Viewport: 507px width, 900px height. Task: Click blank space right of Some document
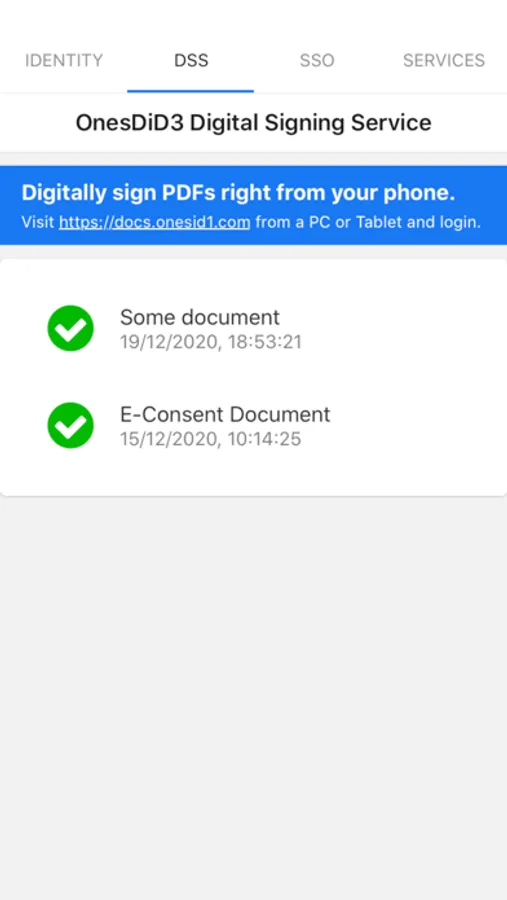point(402,328)
